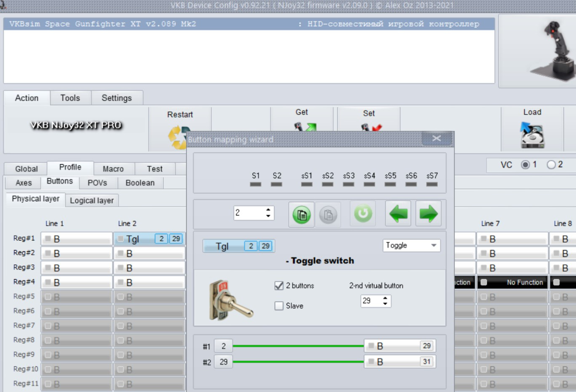Click the Line 7 column header
576x392 pixels.
490,223
